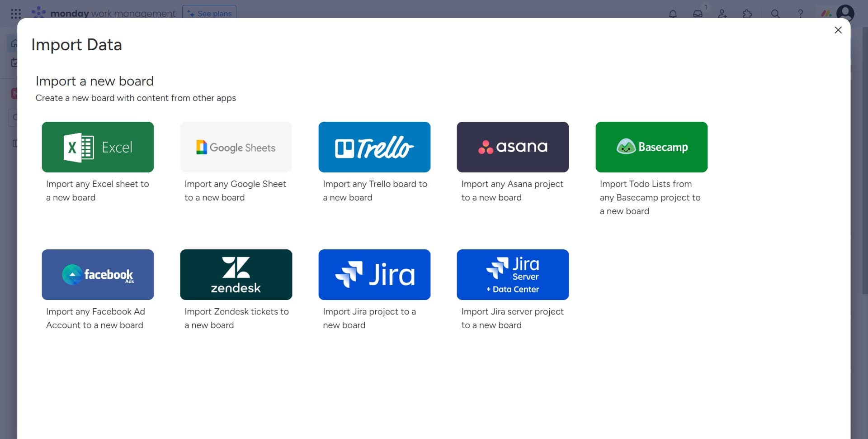This screenshot has width=868, height=439.
Task: Open the notifications bell
Action: 673,14
